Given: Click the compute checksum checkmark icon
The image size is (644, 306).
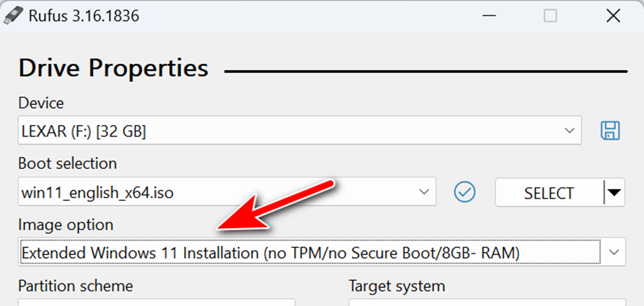Looking at the screenshot, I should point(465,192).
